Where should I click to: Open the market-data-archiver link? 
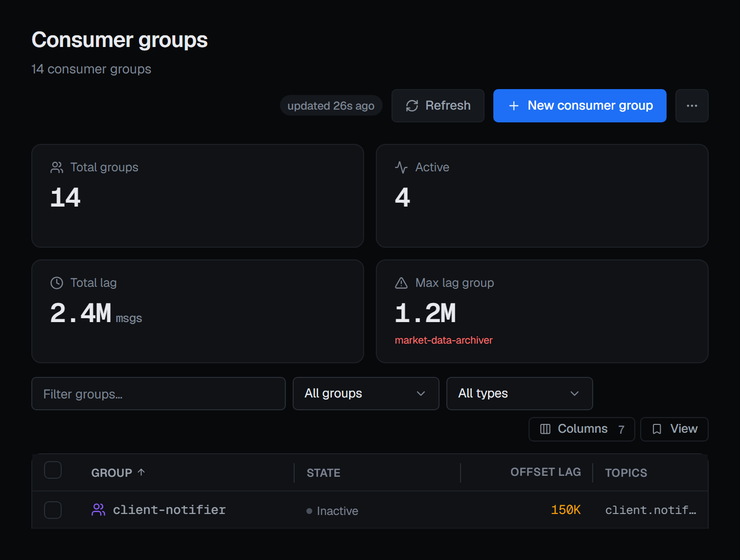(x=443, y=340)
